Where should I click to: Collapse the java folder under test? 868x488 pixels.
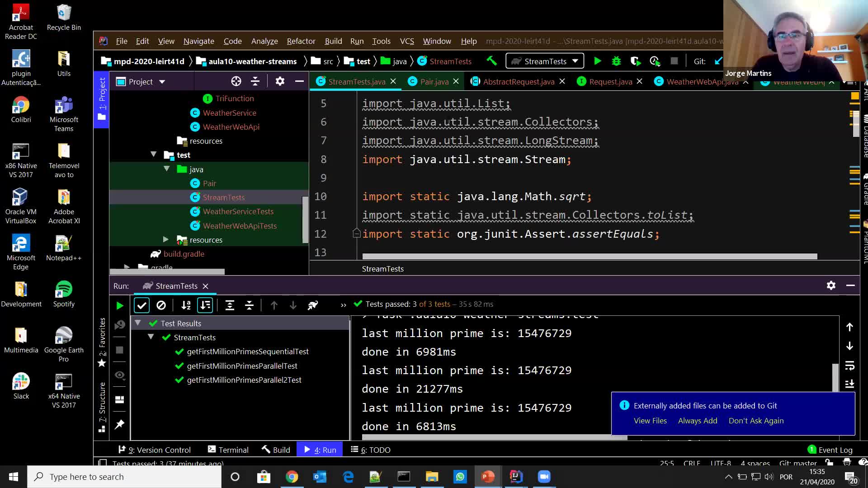pos(167,169)
